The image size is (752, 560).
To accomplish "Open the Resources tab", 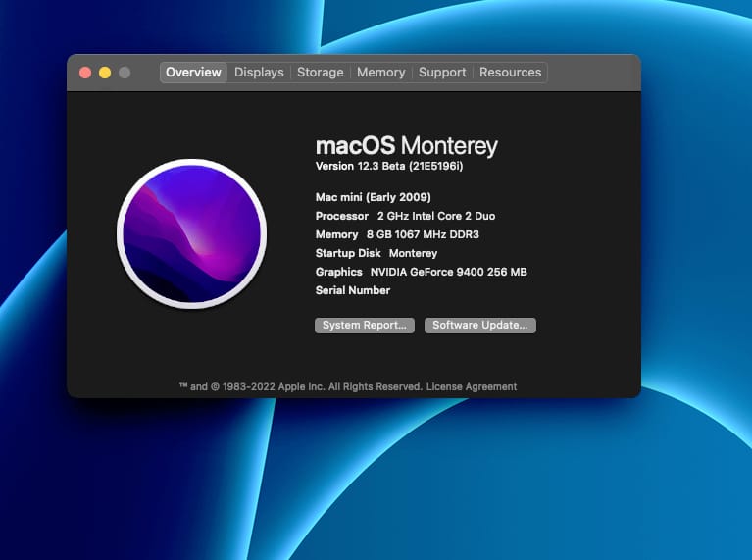I will 510,73.
